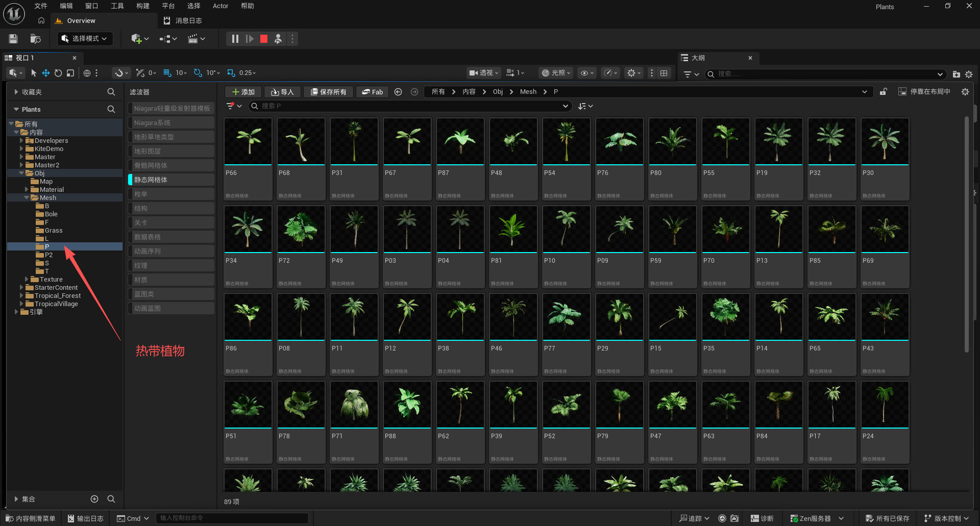Select the Grass folder in tree
The image size is (980, 526).
pyautogui.click(x=54, y=231)
